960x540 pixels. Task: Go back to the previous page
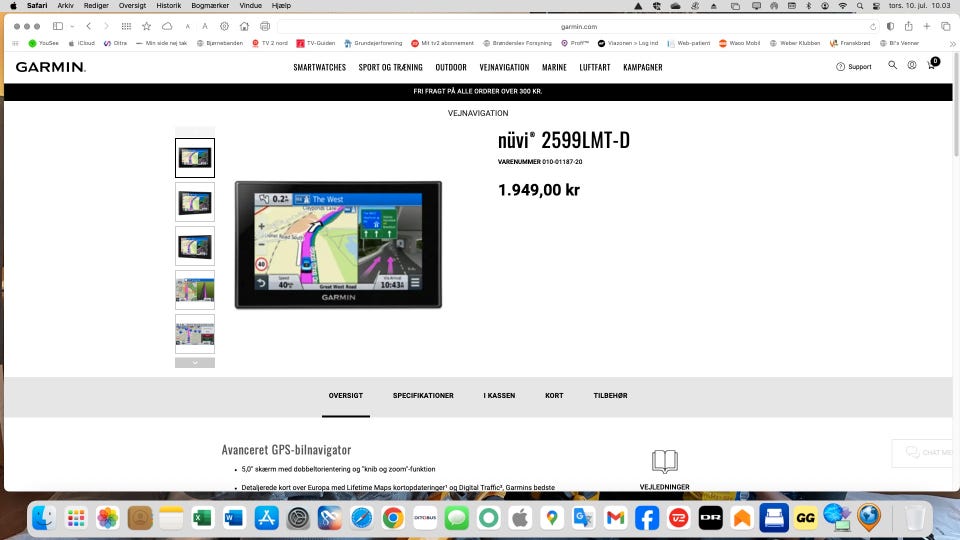(x=89, y=26)
